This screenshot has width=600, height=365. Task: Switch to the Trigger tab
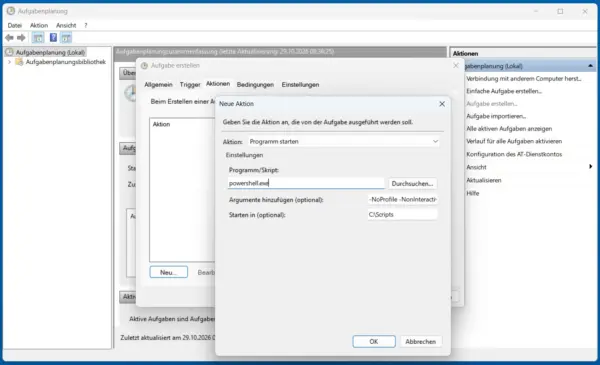click(x=190, y=85)
